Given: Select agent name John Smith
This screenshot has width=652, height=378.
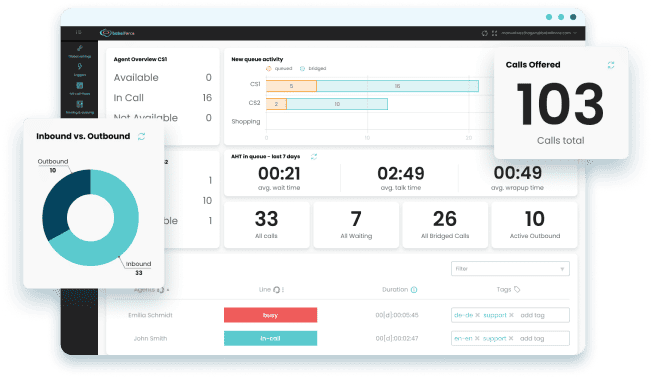Looking at the screenshot, I should coord(150,338).
